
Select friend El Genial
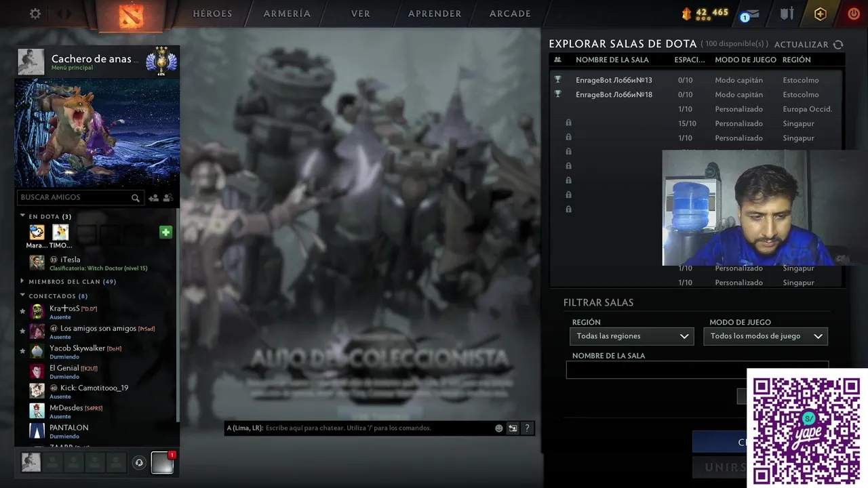98,371
